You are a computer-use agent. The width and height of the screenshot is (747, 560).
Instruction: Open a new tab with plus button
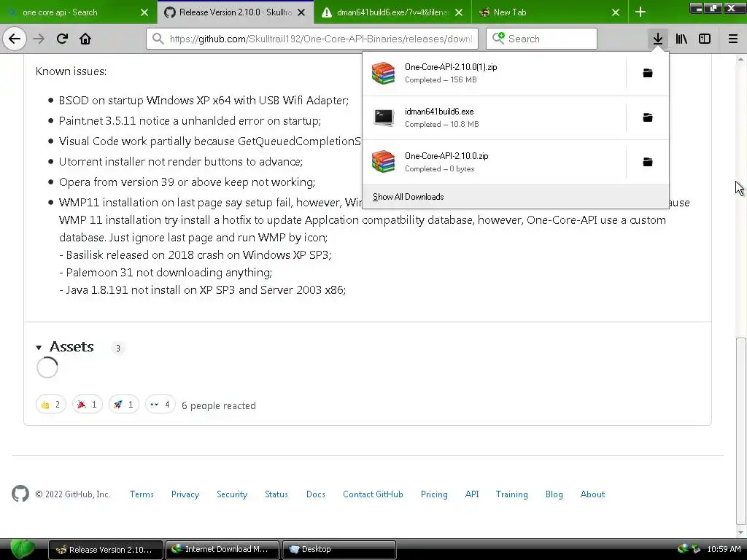640,12
